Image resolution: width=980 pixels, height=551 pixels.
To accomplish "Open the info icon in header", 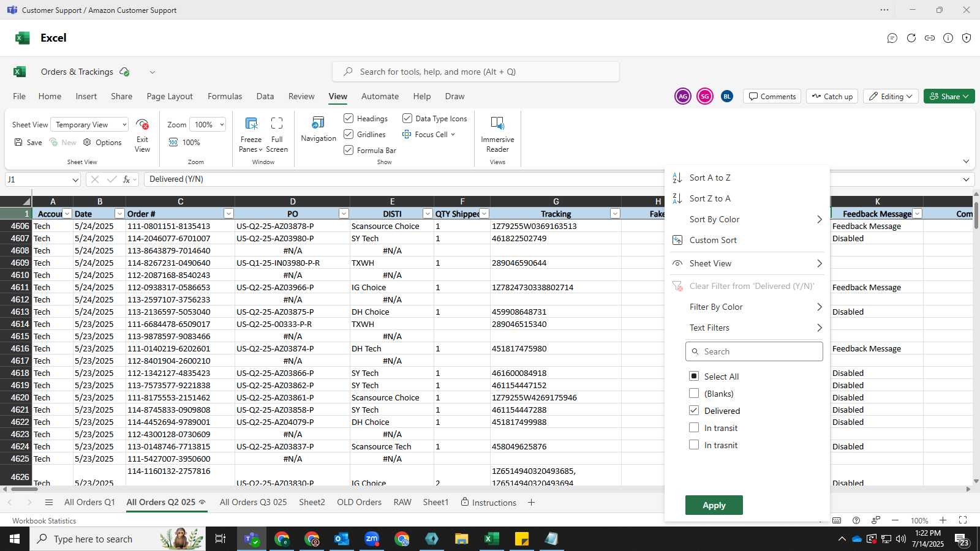I will 948,38.
